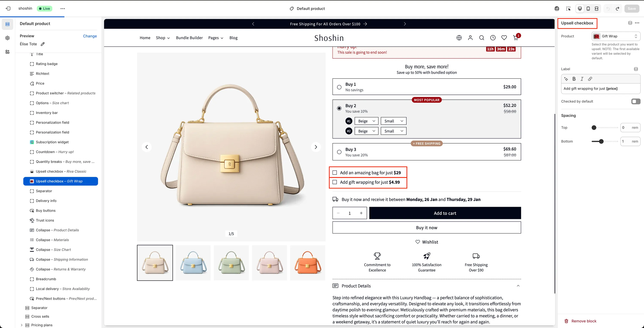The image size is (644, 328).
Task: Enable the Checked by default toggle
Action: coord(635,101)
